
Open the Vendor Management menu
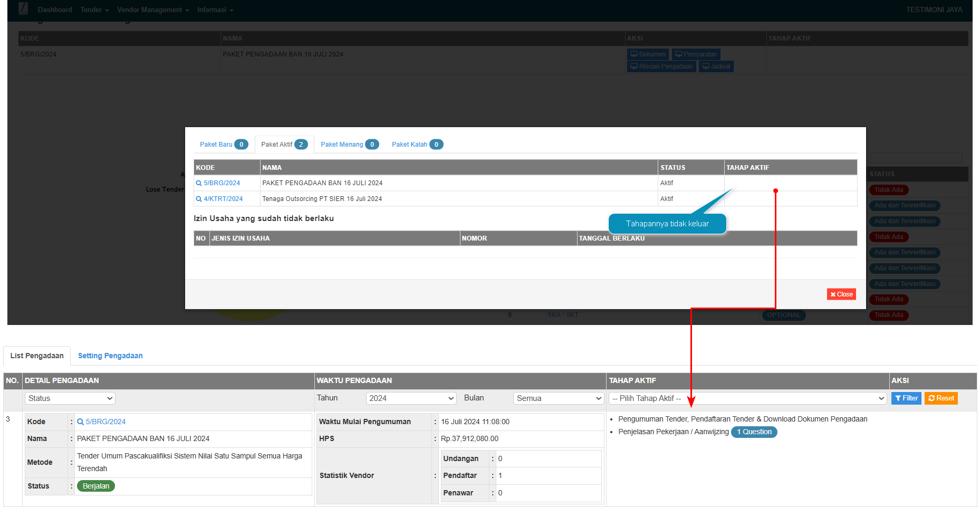(152, 10)
